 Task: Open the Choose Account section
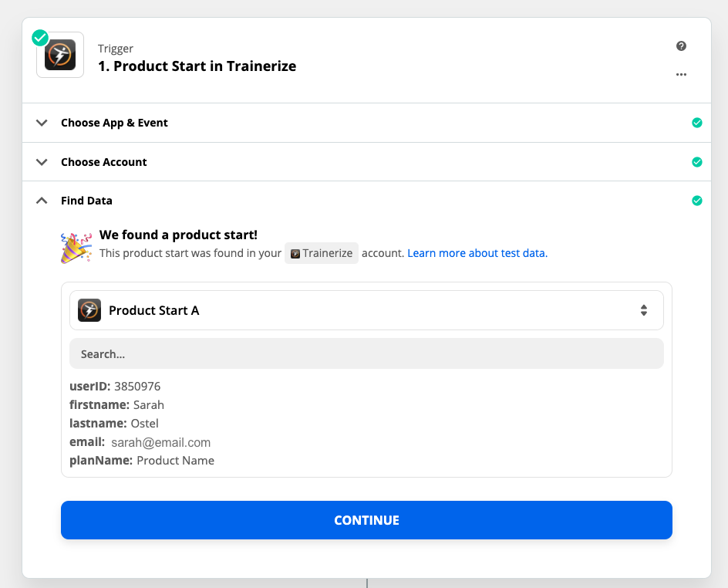[367, 162]
